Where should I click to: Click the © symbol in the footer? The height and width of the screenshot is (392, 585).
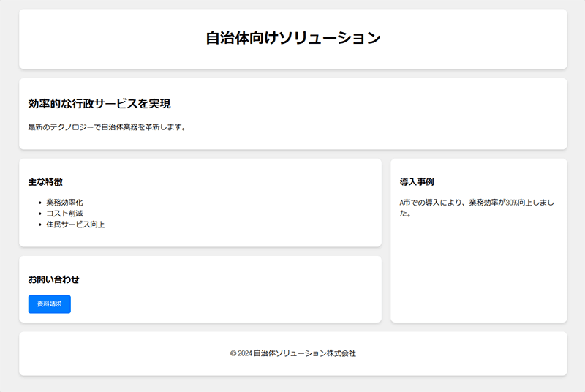point(233,353)
